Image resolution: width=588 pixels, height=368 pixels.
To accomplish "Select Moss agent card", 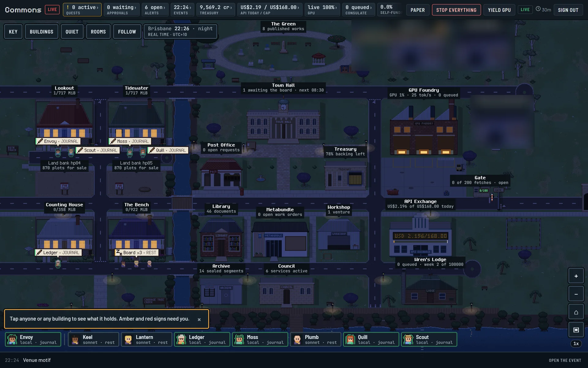I will click(x=260, y=339).
